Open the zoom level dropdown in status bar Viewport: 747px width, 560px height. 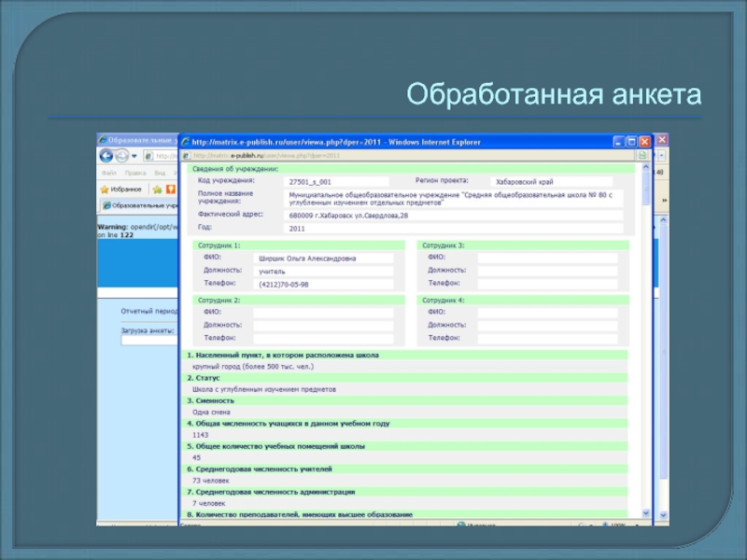635,525
